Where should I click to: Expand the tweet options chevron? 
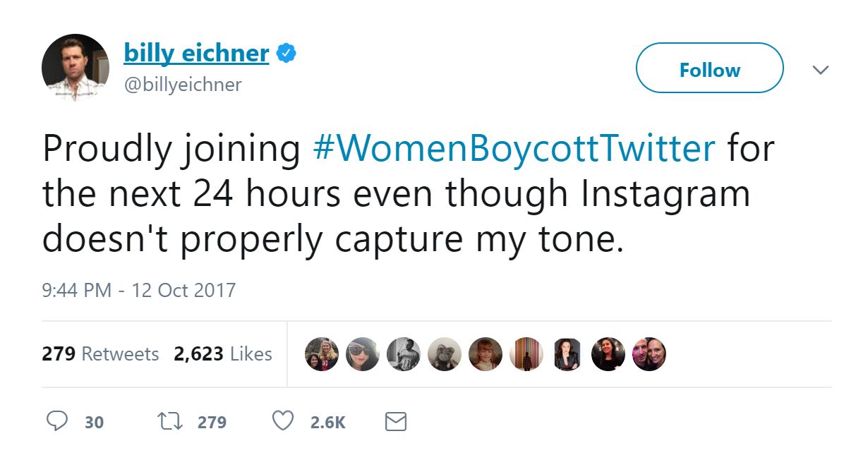819,70
